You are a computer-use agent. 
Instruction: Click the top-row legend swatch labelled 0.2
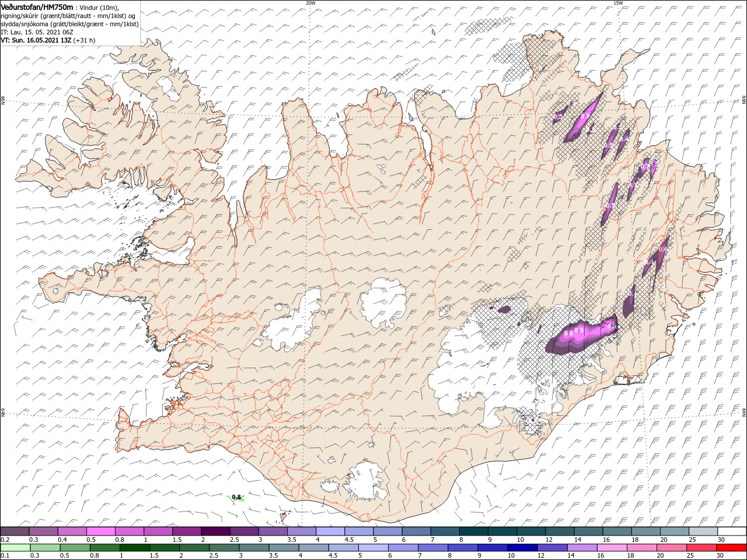pos(15,531)
